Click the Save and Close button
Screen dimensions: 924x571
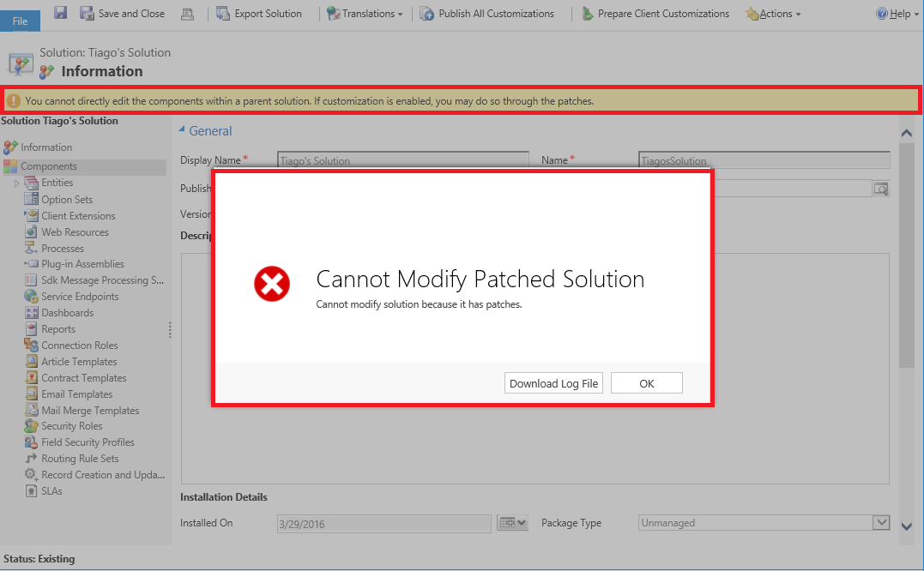122,14
